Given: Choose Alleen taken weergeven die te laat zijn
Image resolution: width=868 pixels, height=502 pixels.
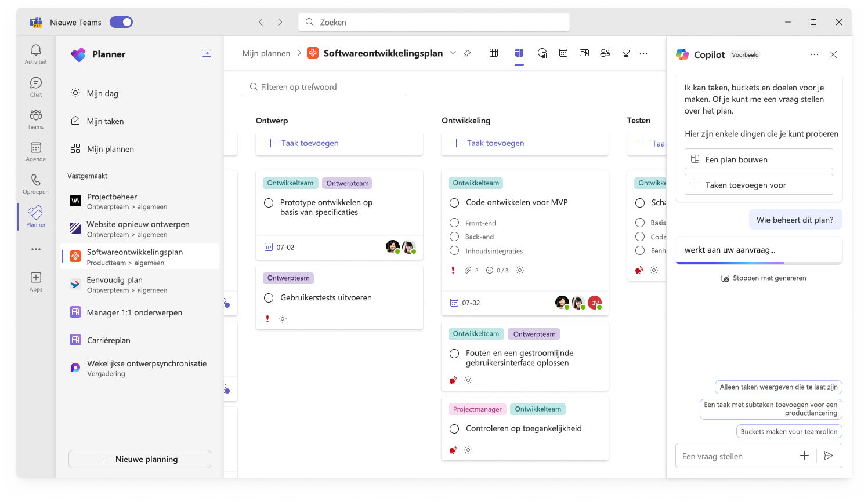Looking at the screenshot, I should [779, 387].
